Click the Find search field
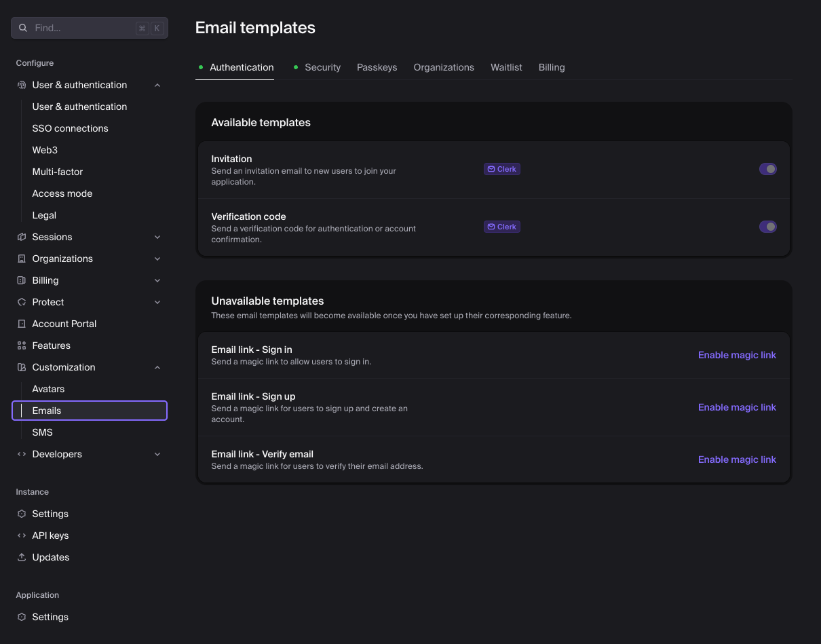This screenshot has height=644, width=821. pos(90,28)
